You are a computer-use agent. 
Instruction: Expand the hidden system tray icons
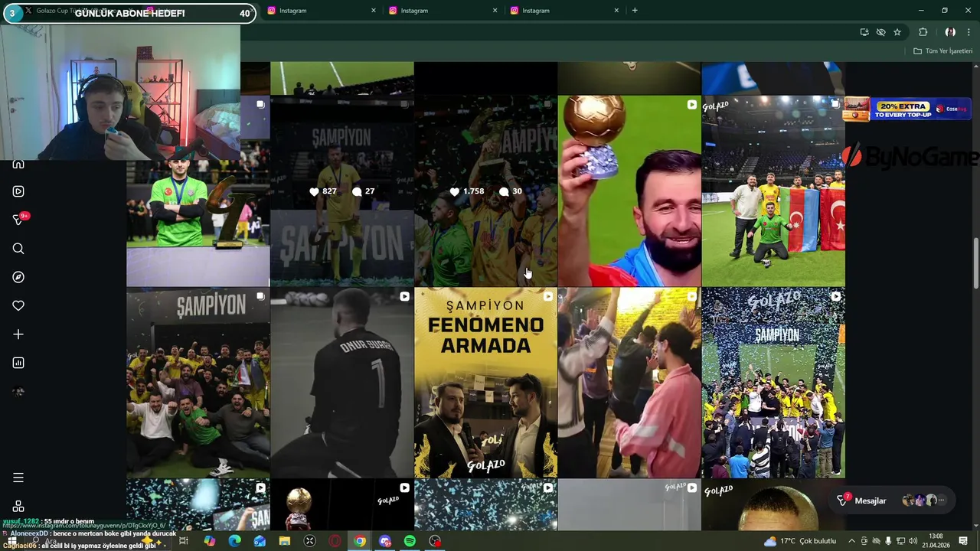tap(851, 541)
